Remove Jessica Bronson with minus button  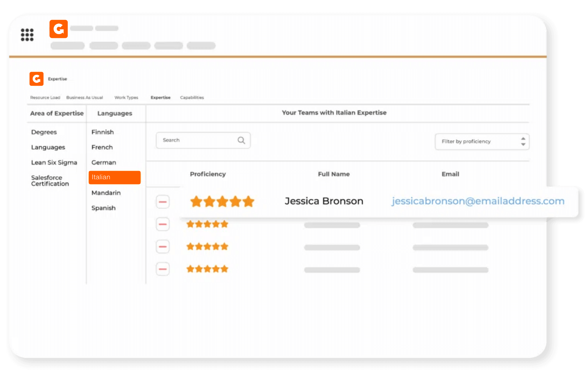pyautogui.click(x=163, y=202)
